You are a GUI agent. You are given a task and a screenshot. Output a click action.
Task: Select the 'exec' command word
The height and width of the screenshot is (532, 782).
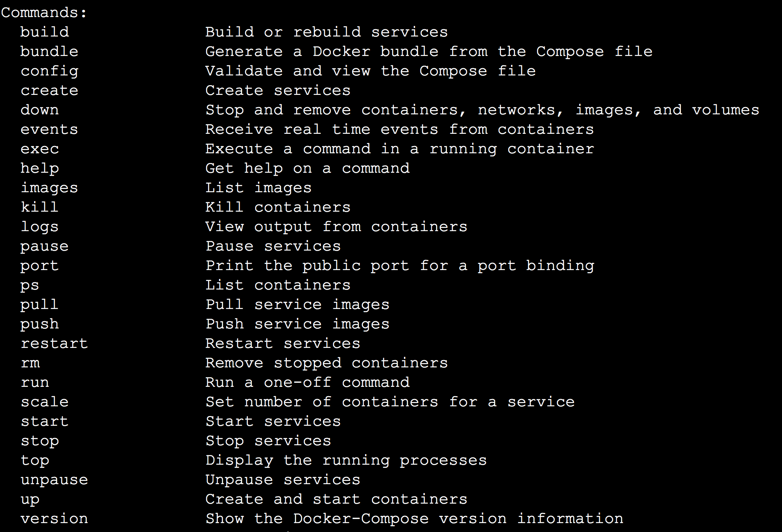pyautogui.click(x=40, y=148)
